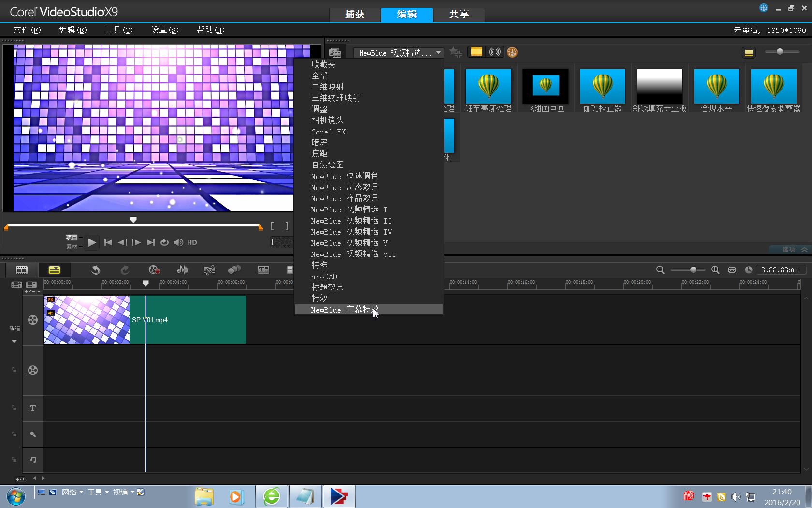Toggle repeat playback
The height and width of the screenshot is (508, 812).
(164, 242)
